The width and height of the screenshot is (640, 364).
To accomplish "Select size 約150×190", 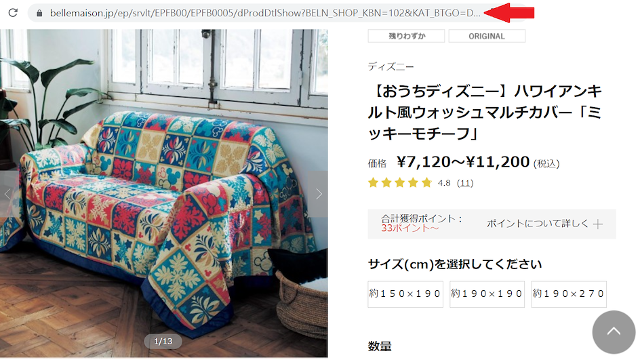I will [405, 294].
